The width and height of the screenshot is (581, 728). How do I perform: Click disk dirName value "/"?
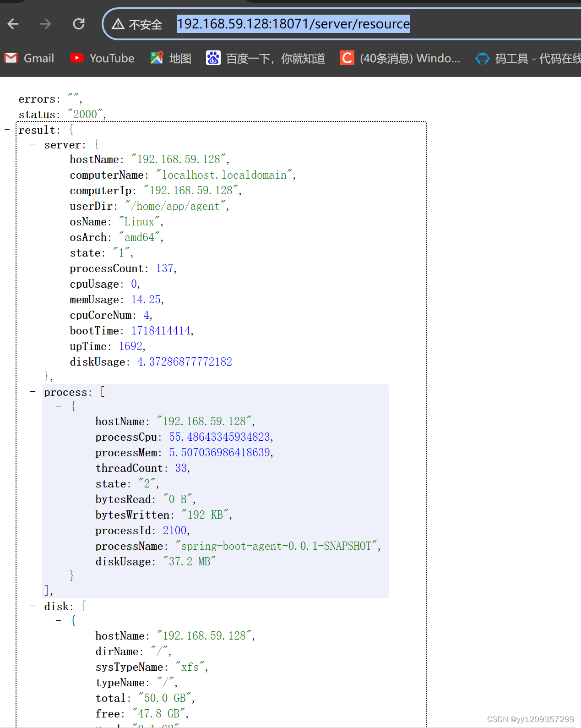[159, 651]
